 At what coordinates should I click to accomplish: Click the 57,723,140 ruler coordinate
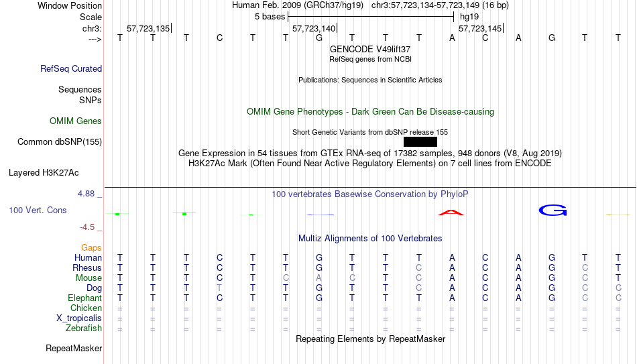(x=314, y=28)
